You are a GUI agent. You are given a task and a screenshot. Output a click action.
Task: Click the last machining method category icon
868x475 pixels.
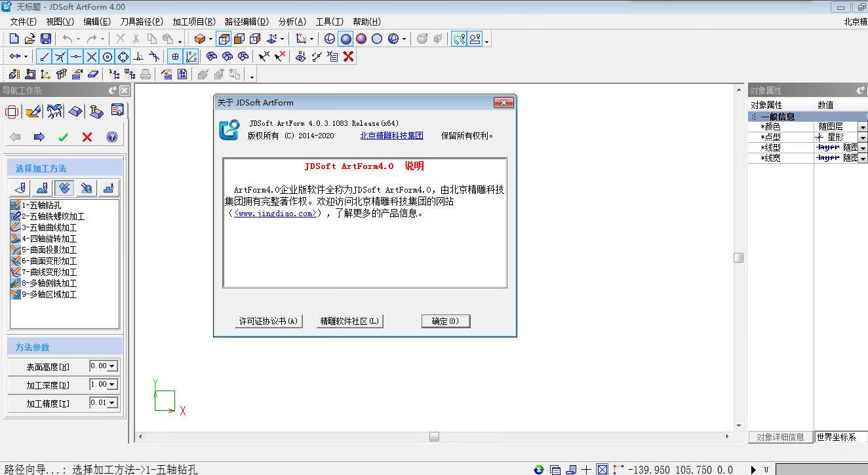pos(109,188)
